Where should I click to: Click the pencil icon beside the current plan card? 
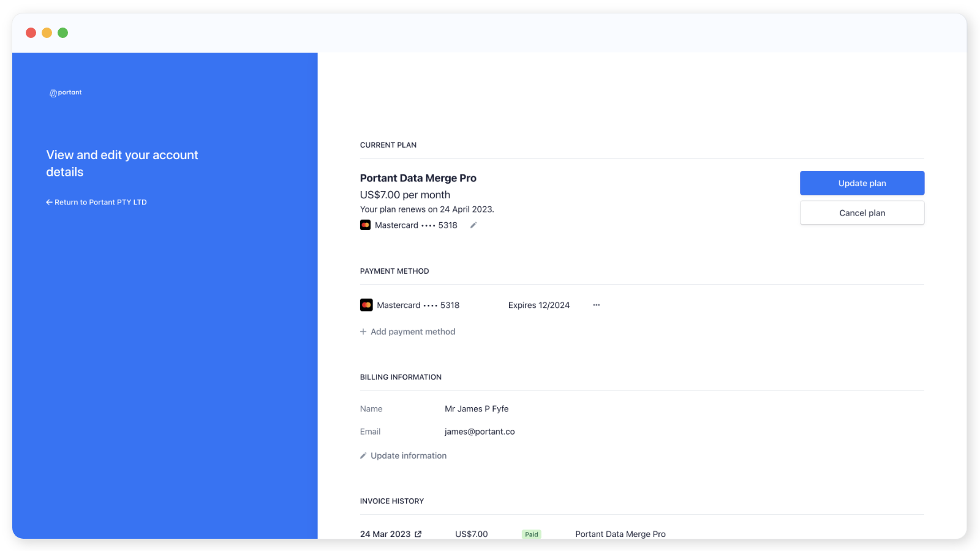point(473,225)
